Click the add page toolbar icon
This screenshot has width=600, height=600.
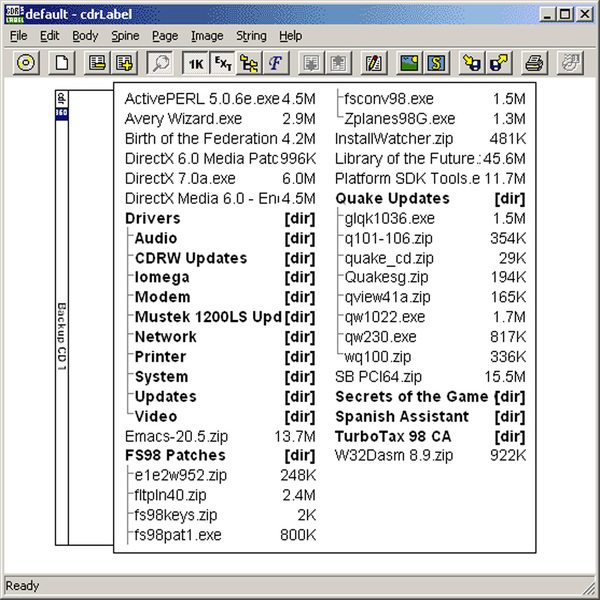tap(124, 63)
